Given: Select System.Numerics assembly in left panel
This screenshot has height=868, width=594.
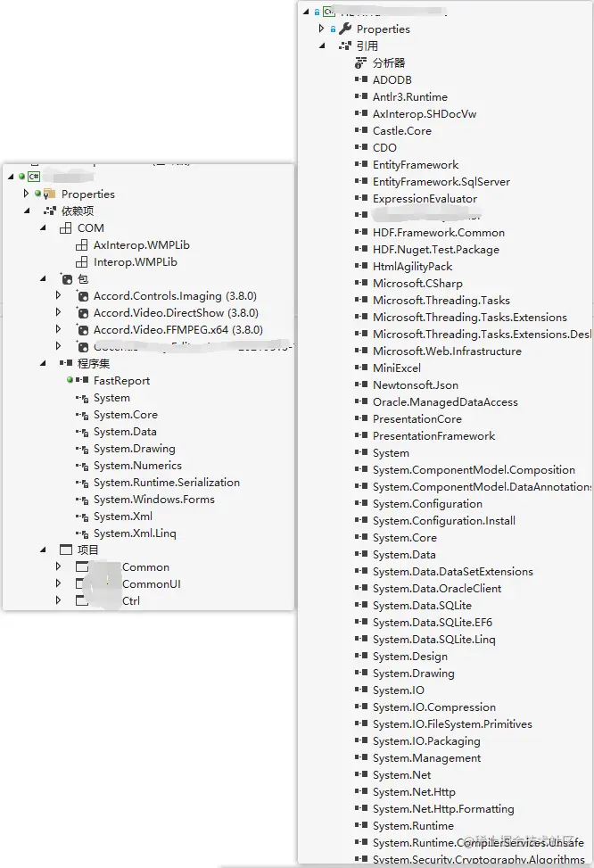Looking at the screenshot, I should (137, 465).
